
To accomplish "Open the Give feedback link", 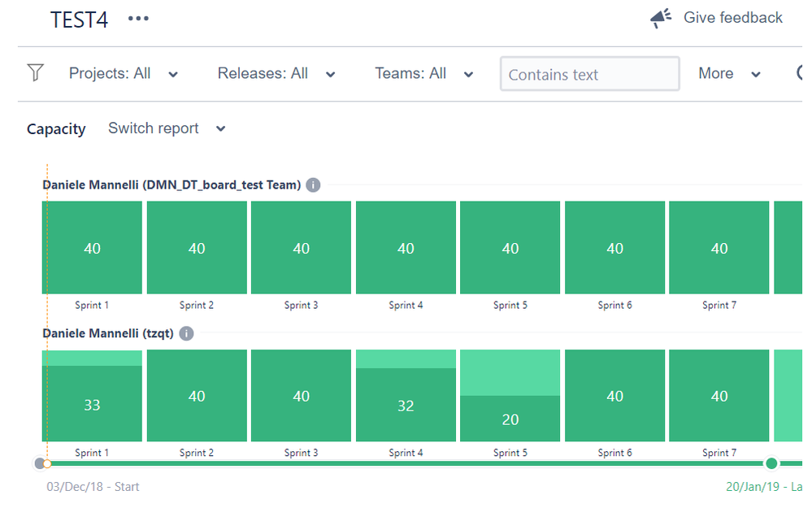I will click(x=733, y=18).
